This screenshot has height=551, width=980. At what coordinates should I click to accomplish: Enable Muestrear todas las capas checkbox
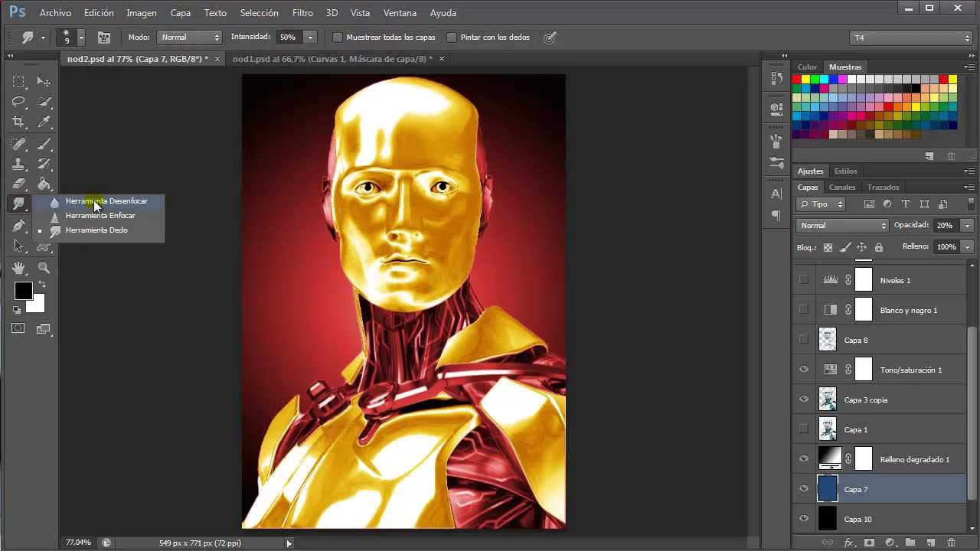pyautogui.click(x=338, y=37)
